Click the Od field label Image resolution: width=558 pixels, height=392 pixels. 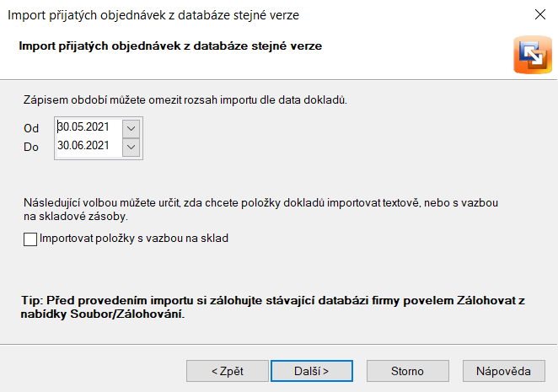tap(32, 128)
